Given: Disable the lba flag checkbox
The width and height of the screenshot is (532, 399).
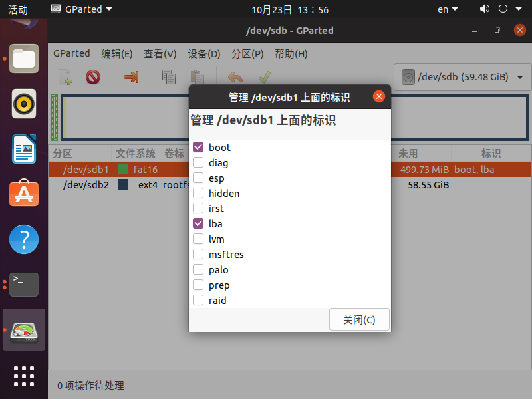Looking at the screenshot, I should click(x=198, y=224).
